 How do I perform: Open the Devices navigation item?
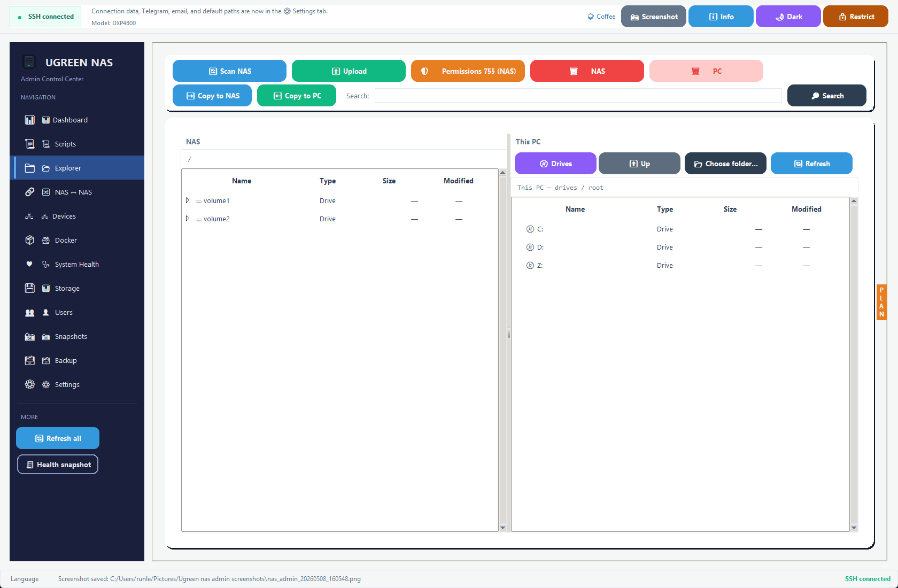(77, 216)
